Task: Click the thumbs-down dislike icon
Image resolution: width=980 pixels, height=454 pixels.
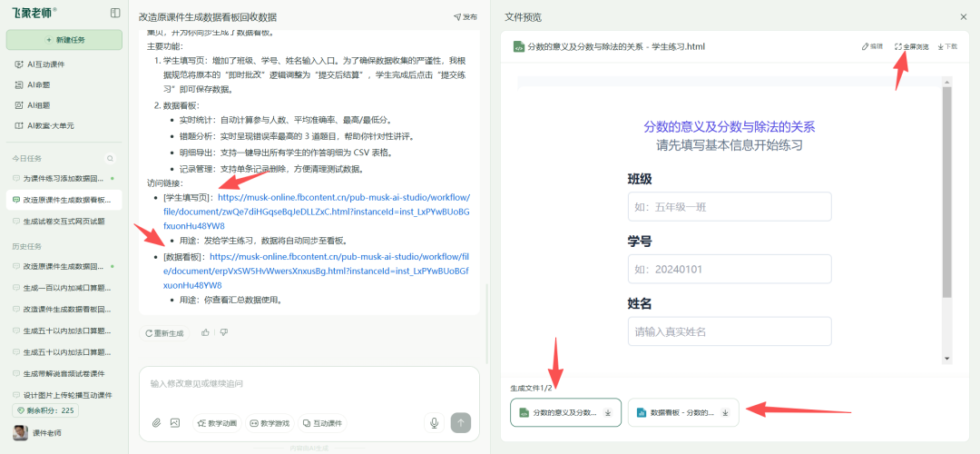Action: 224,332
